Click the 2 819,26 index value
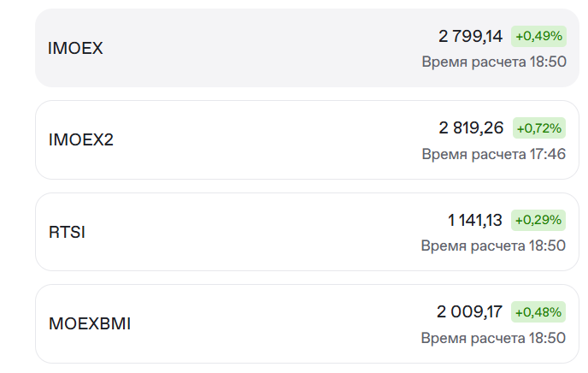Screen dimensions: 588x373 click(x=472, y=128)
